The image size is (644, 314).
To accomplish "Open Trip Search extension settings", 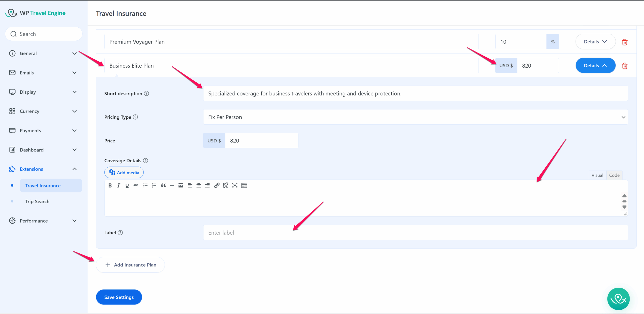I will coord(37,201).
